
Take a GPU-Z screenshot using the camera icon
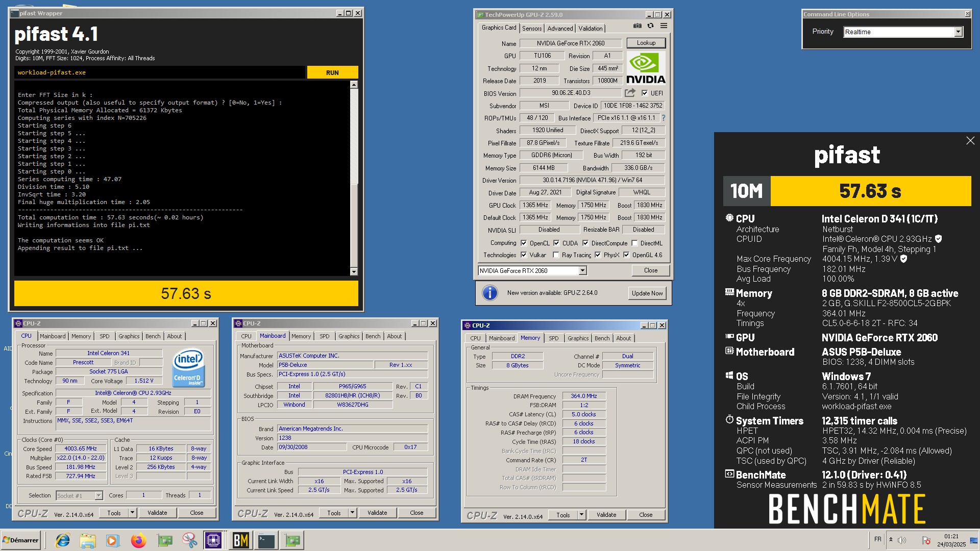637,26
